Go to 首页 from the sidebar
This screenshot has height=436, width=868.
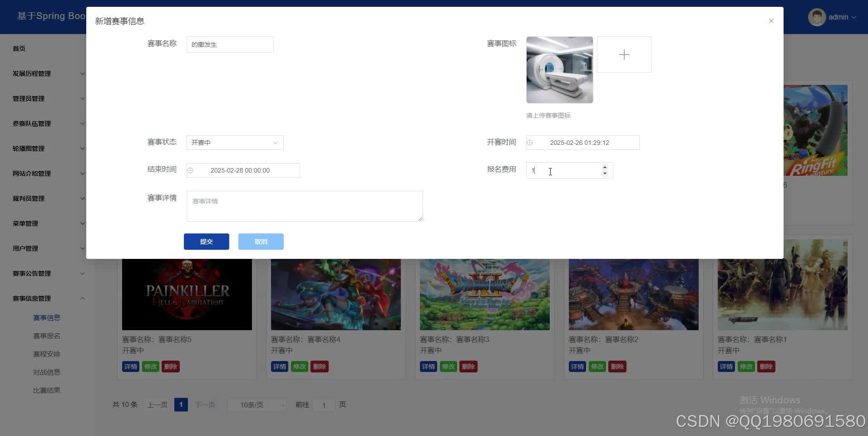(x=19, y=48)
